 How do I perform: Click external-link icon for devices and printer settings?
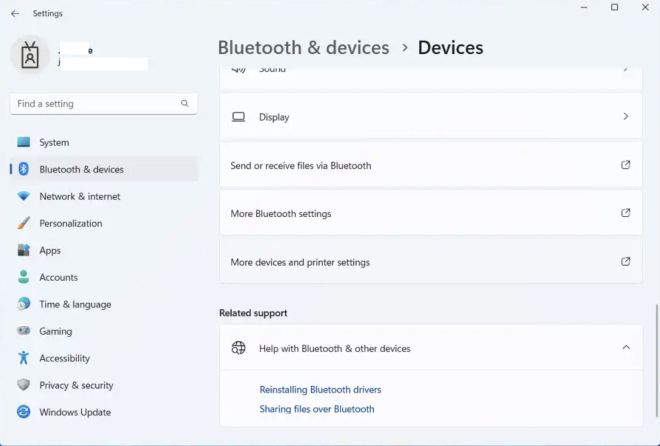(x=625, y=261)
